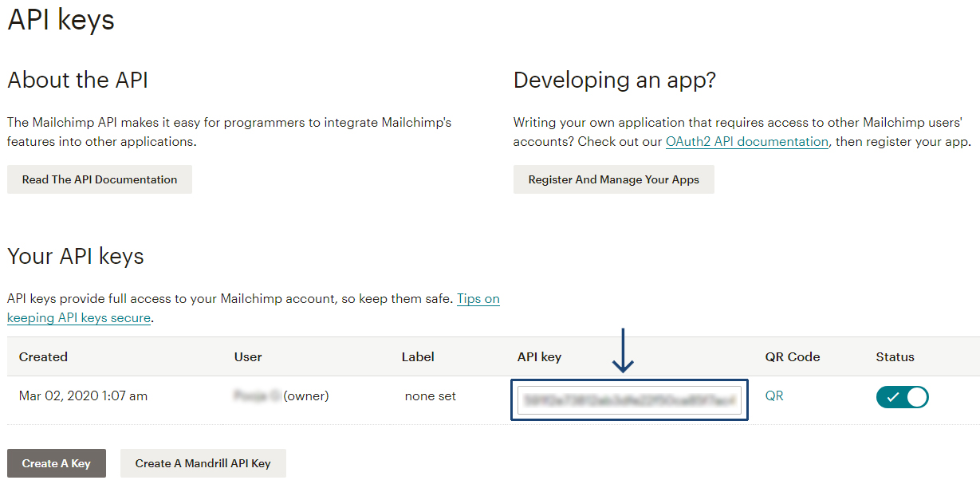
Task: Click the Create A Key button
Action: point(57,463)
